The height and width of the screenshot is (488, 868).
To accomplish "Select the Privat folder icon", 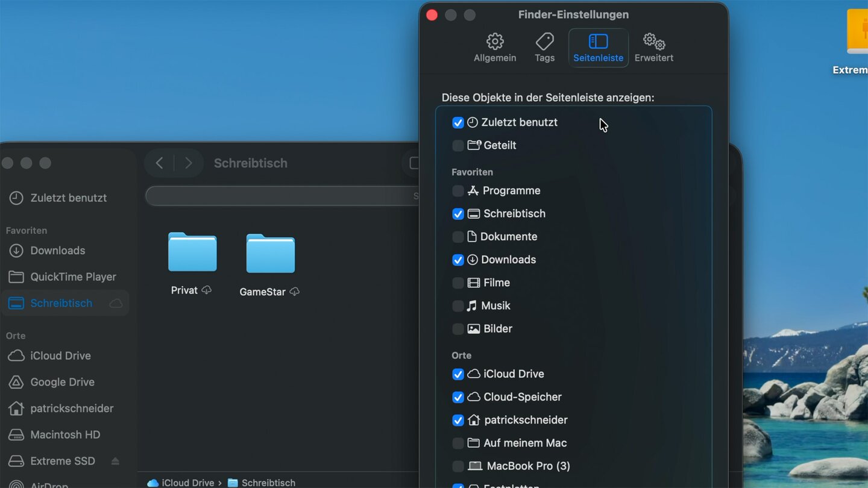I will pos(192,252).
